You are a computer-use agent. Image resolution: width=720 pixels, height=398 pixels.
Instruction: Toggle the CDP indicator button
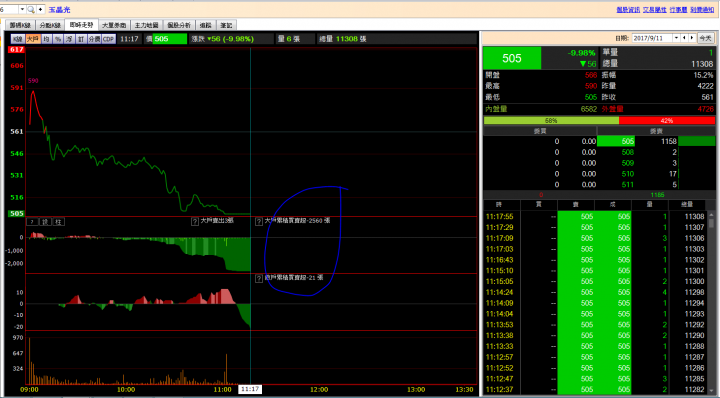[x=109, y=39]
